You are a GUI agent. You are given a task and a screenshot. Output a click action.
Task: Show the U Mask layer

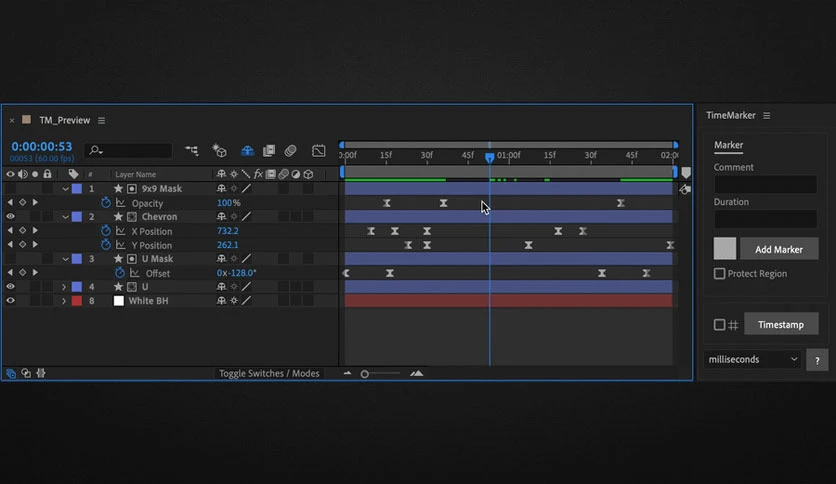[x=10, y=259]
